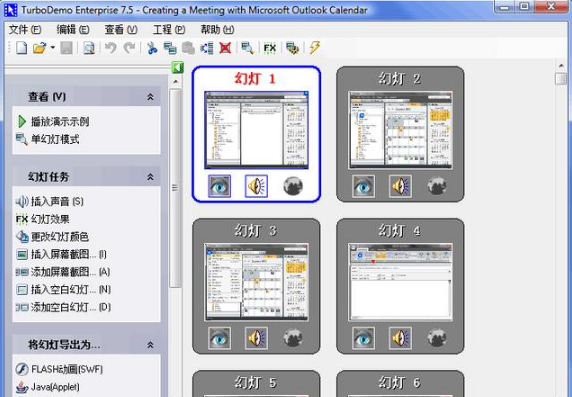This screenshot has height=397, width=572.
Task: Click globe icon on 幻灯 1
Action: [293, 186]
